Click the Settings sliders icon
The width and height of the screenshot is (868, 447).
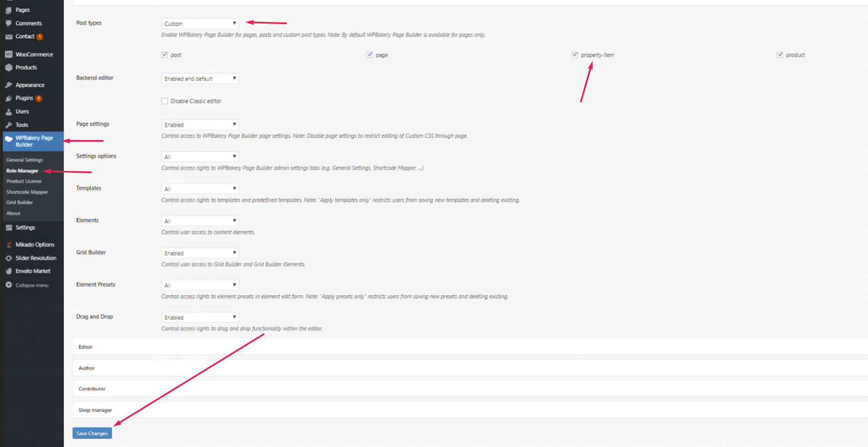pyautogui.click(x=8, y=228)
